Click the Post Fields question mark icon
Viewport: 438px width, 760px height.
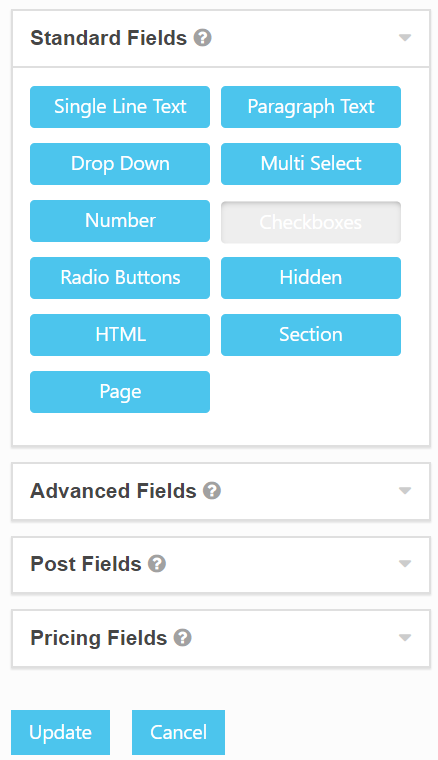click(157, 564)
